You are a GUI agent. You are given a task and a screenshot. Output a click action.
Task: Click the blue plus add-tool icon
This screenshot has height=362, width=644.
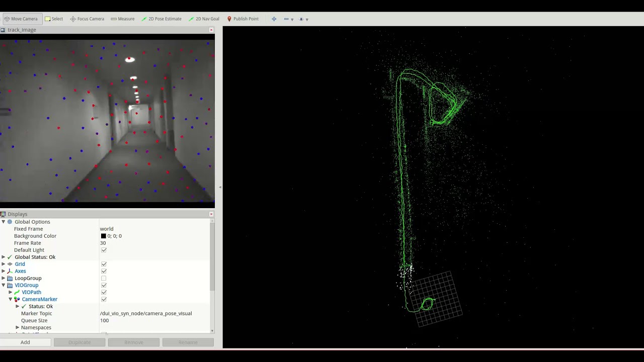tap(274, 19)
